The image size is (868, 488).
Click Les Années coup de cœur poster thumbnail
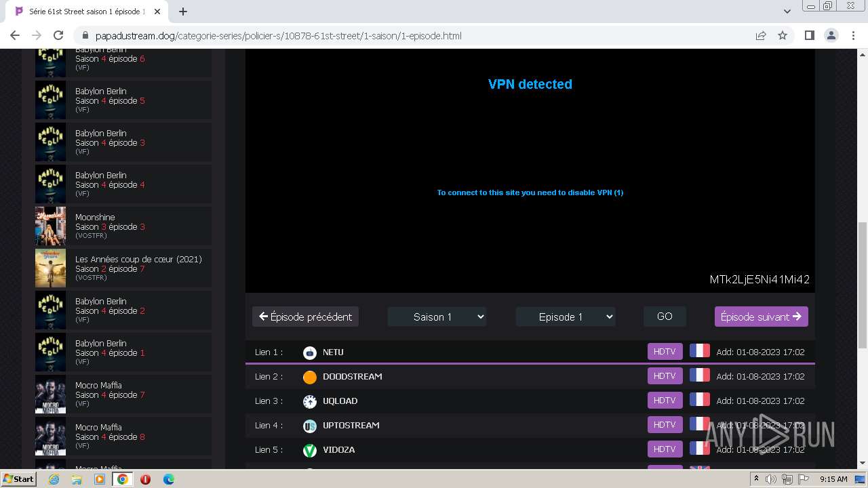50,268
